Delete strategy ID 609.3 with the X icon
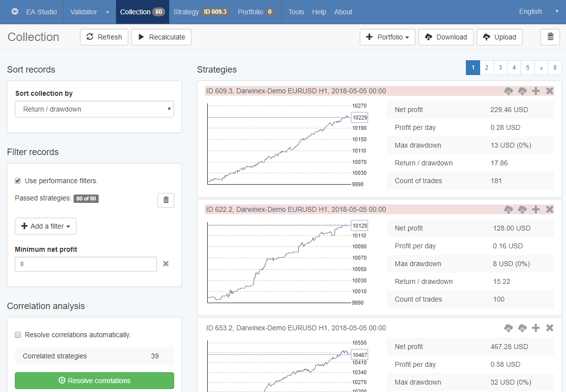Screen dimensions: 566x392 (x=549, y=91)
